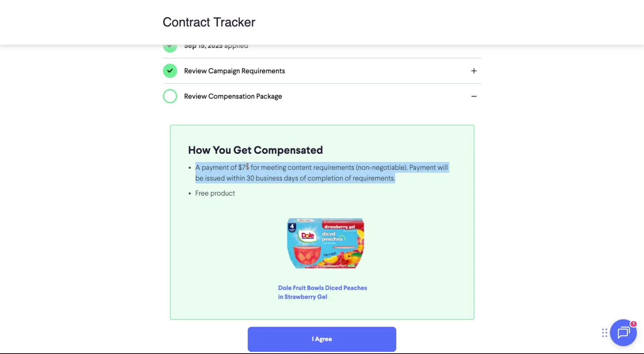Select the Contract Tracker heading
The image size is (644, 354).
[209, 22]
